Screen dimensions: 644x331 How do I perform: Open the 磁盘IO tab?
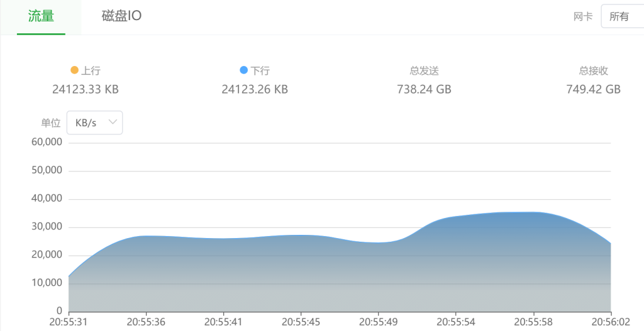pos(121,16)
